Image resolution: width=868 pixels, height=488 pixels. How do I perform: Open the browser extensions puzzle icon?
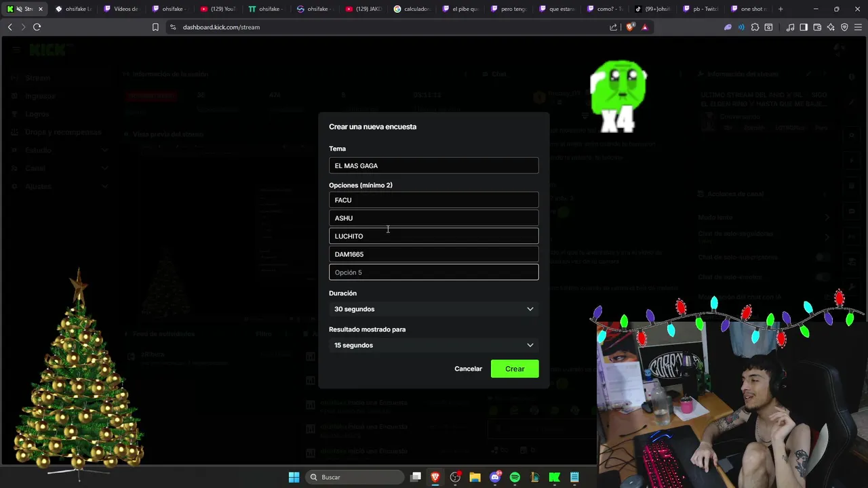[x=755, y=27]
